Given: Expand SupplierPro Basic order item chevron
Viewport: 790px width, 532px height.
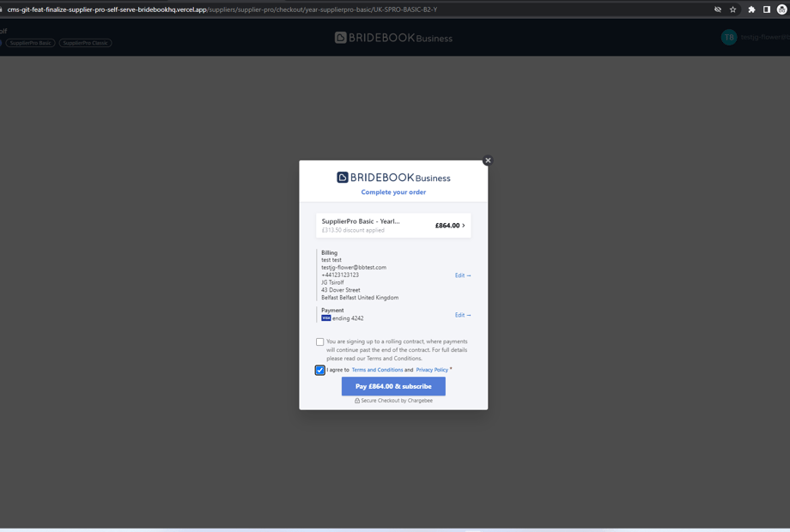Looking at the screenshot, I should pyautogui.click(x=464, y=226).
